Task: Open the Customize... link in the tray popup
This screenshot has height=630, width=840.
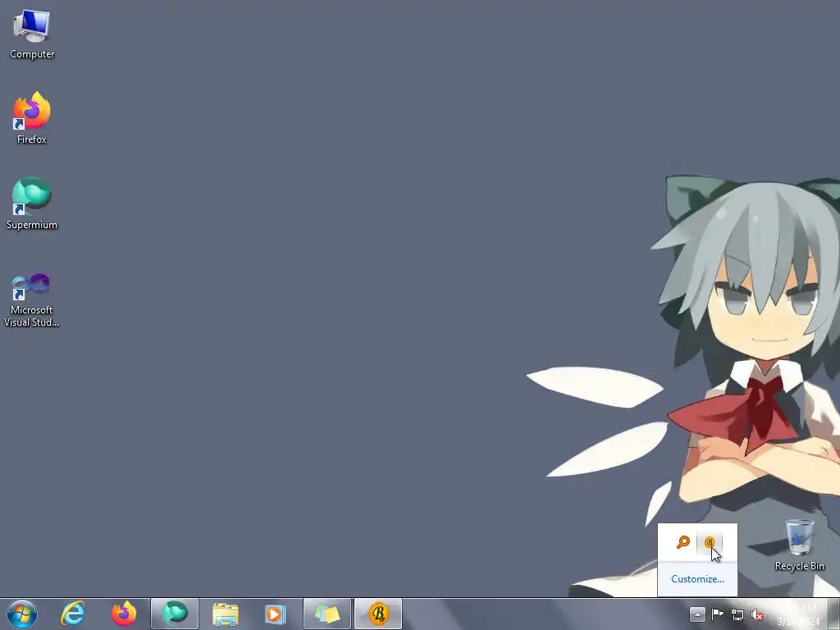Action: tap(697, 579)
